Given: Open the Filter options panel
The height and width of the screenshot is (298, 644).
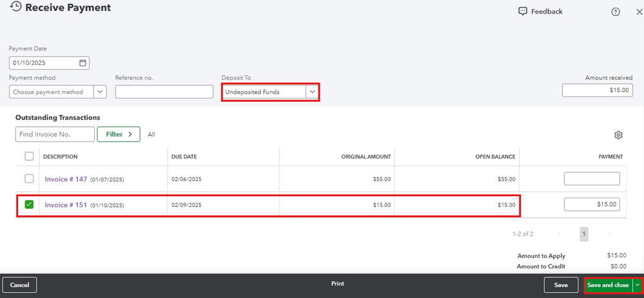Looking at the screenshot, I should 119,134.
